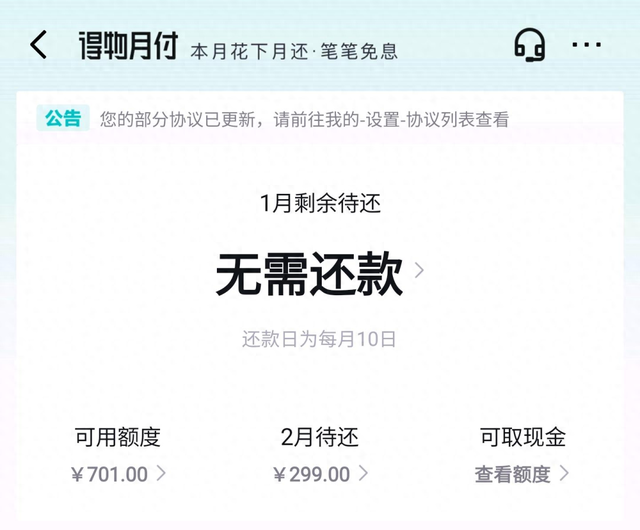
Task: Tap the back arrow icon
Action: [x=38, y=45]
